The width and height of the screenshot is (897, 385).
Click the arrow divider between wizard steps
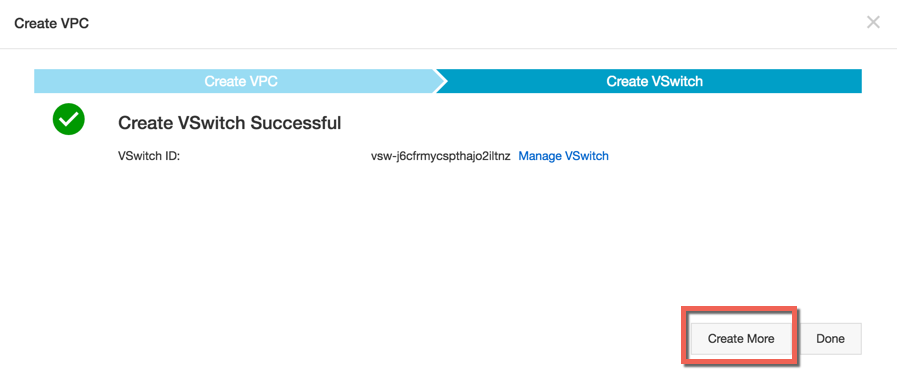[440, 81]
